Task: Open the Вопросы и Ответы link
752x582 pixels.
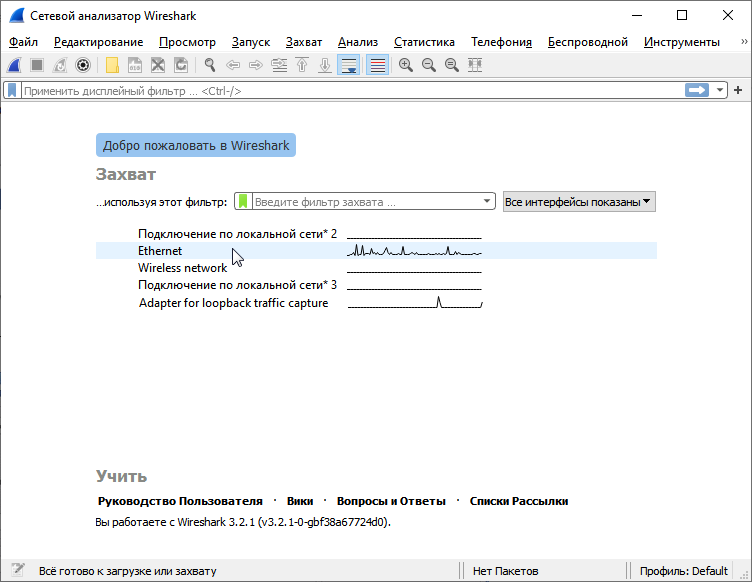Action: [391, 501]
